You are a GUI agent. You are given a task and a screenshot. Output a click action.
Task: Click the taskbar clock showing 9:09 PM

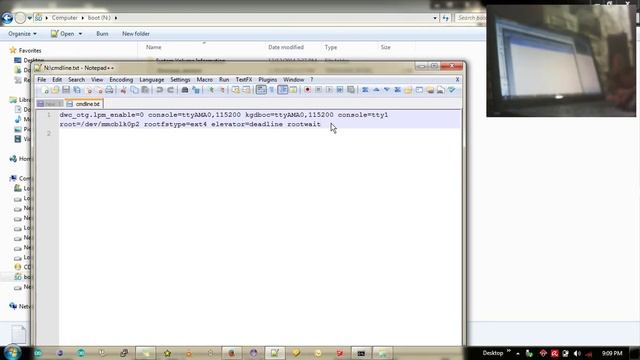[612, 353]
